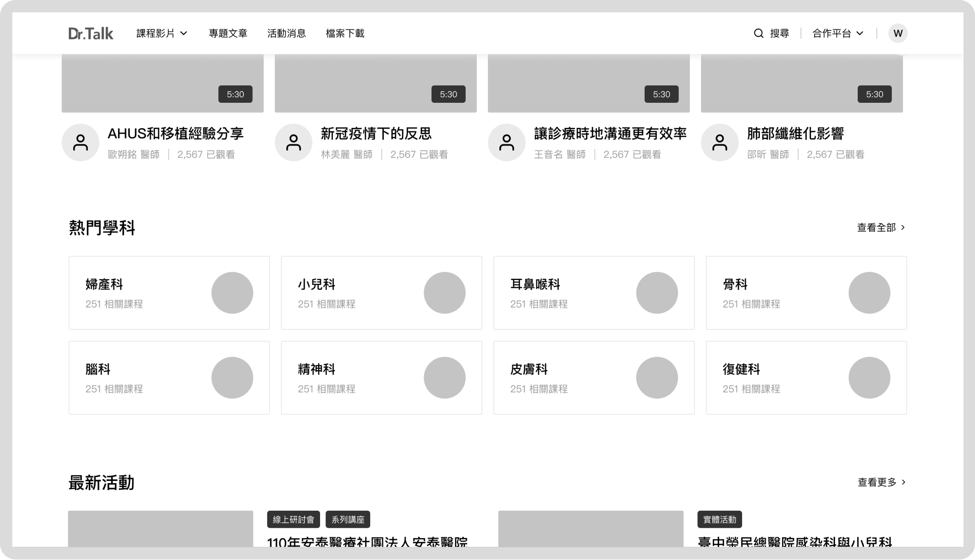Click 歐朔銘 doctor avatar icon
The image size is (975, 560).
click(x=81, y=143)
